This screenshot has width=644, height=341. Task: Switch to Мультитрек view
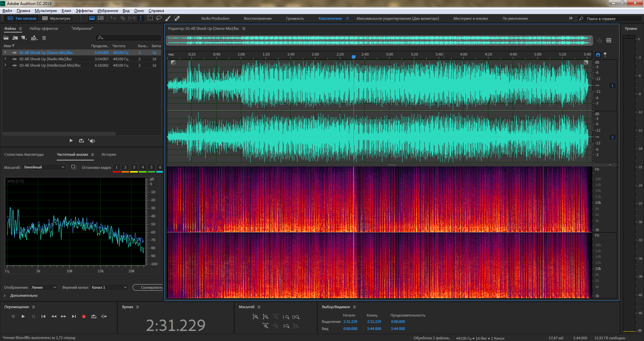[x=56, y=18]
